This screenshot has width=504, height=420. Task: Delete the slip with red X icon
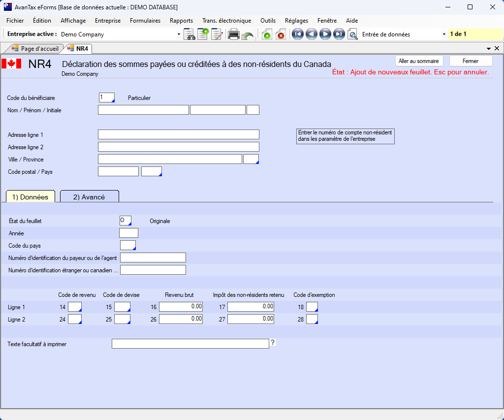(281, 34)
